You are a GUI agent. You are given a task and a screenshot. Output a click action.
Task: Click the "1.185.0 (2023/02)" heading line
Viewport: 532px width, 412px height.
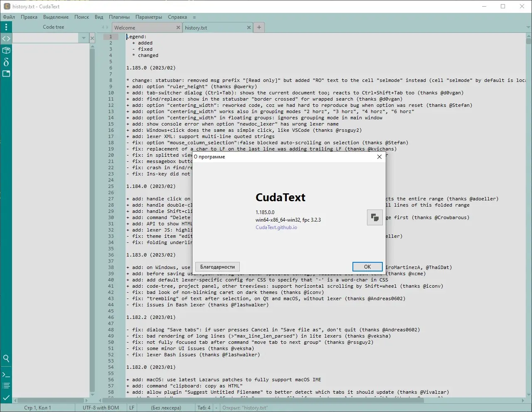151,68
